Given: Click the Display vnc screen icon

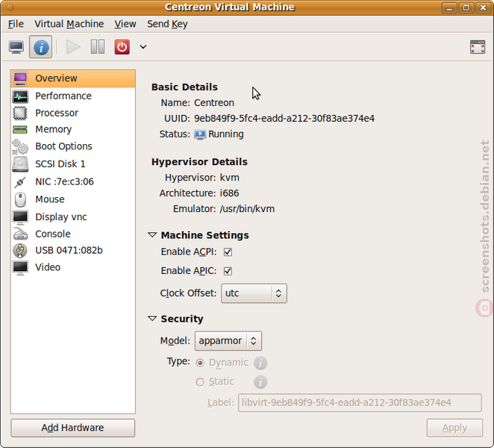Looking at the screenshot, I should 20,217.
